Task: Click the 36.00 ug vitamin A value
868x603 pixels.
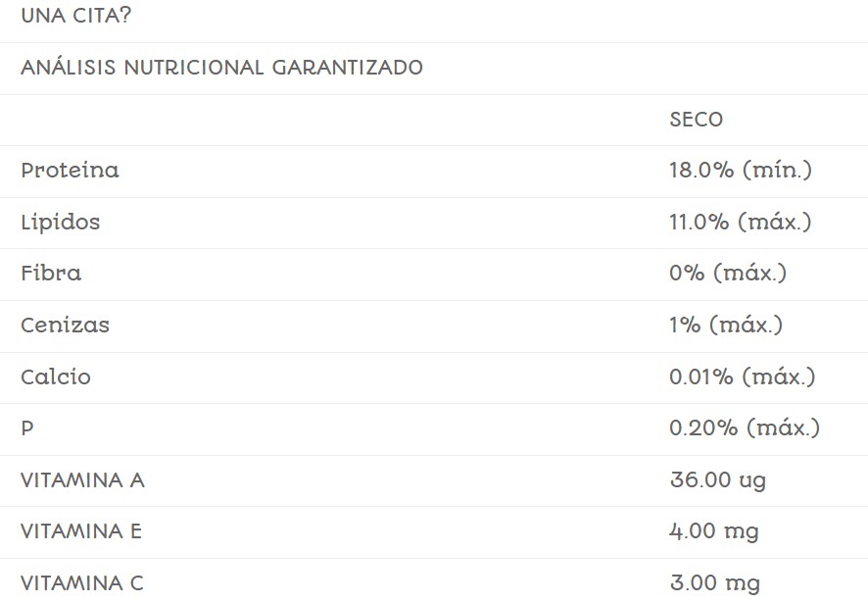Action: [x=718, y=480]
